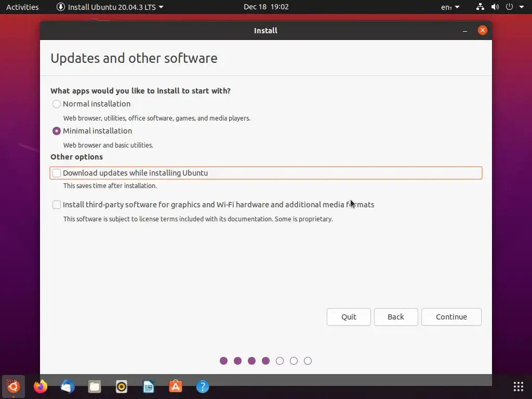Select the Minimal installation radio button

tap(57, 131)
